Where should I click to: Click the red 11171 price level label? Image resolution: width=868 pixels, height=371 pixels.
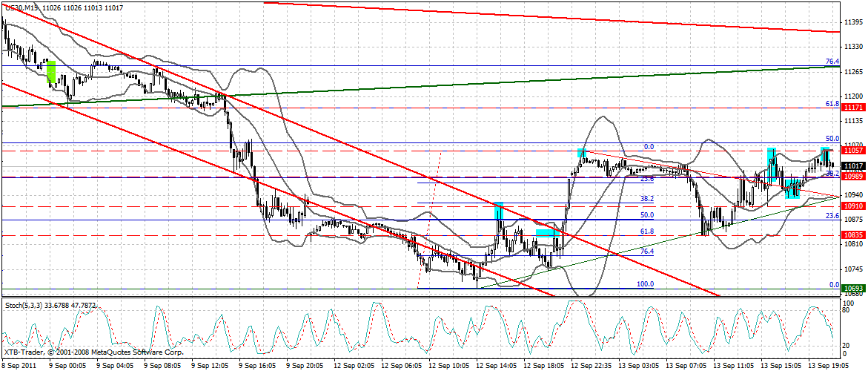pos(853,108)
